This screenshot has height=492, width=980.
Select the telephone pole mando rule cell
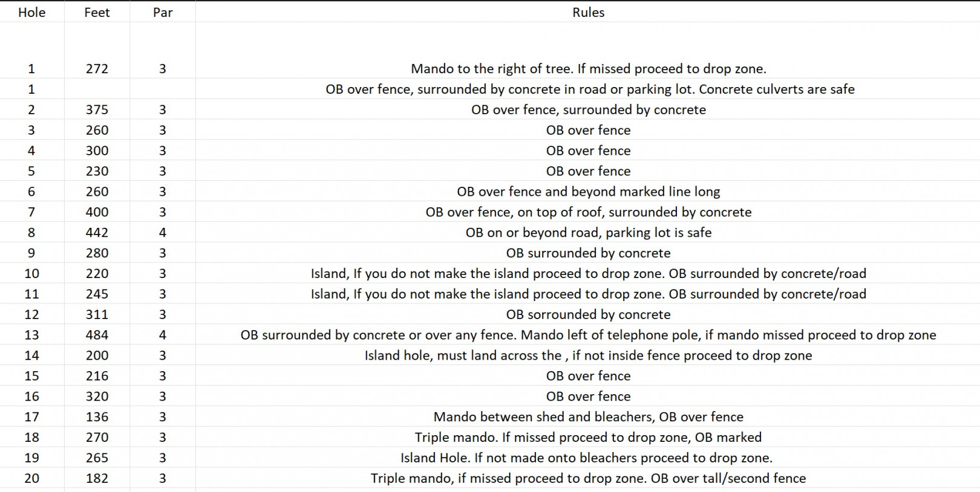[588, 335]
